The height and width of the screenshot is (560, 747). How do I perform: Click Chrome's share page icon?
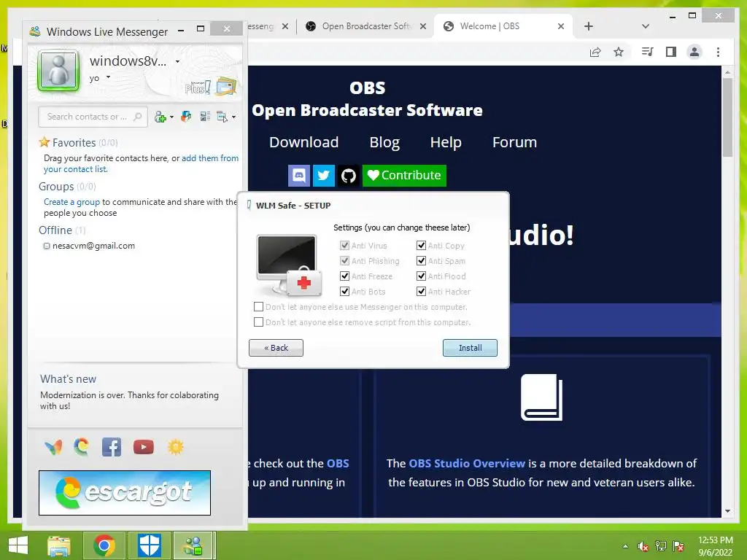[x=595, y=52]
